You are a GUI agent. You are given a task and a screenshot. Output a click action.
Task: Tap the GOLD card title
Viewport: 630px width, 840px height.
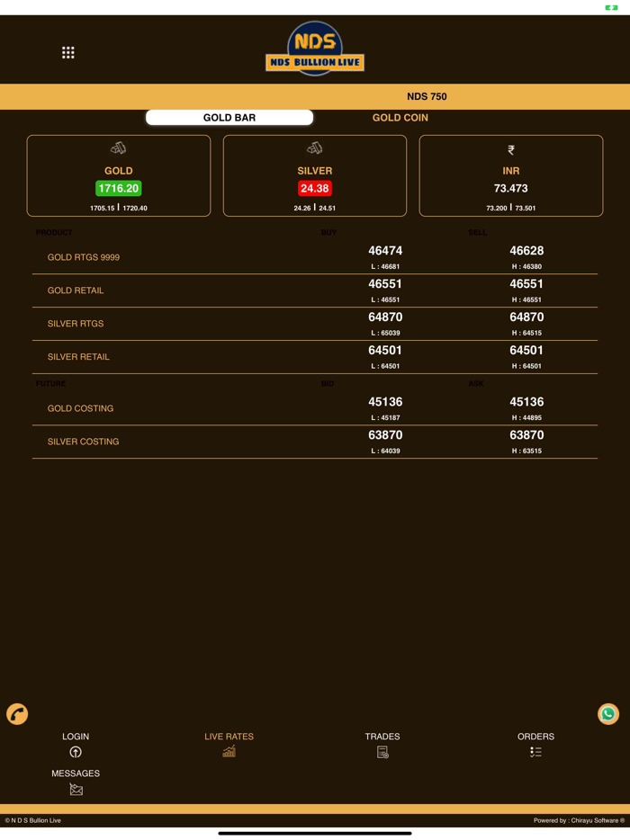pos(119,171)
